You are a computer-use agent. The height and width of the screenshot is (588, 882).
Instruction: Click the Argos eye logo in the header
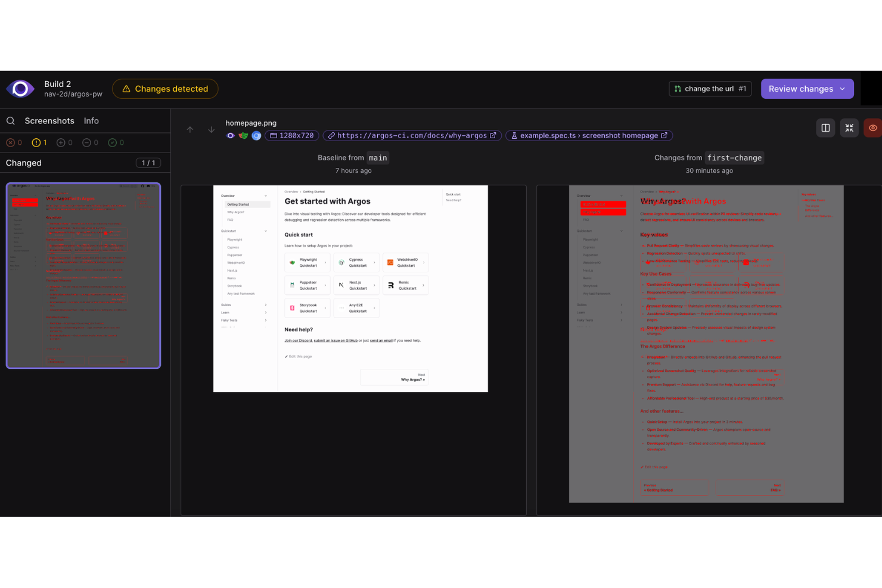pos(20,89)
